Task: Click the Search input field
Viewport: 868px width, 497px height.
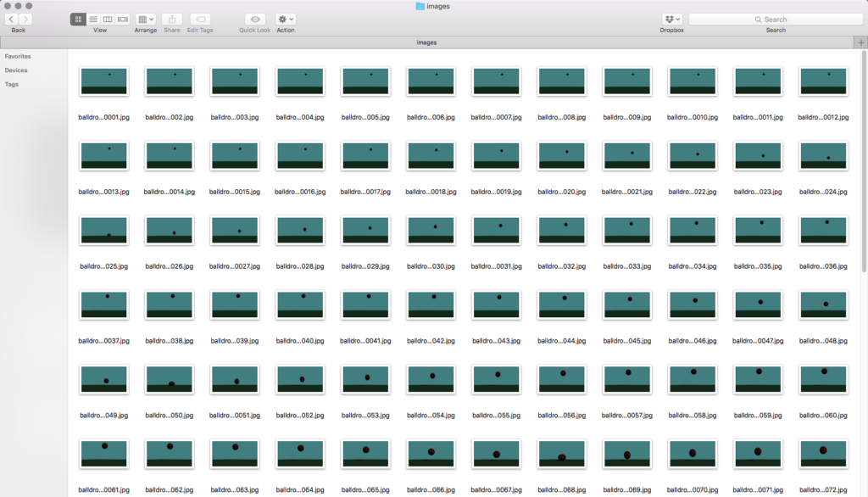Action: 775,19
